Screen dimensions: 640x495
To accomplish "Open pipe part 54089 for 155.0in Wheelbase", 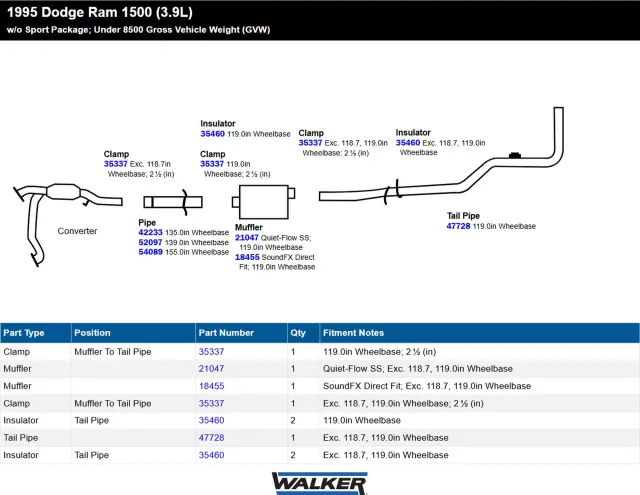I will point(150,252).
